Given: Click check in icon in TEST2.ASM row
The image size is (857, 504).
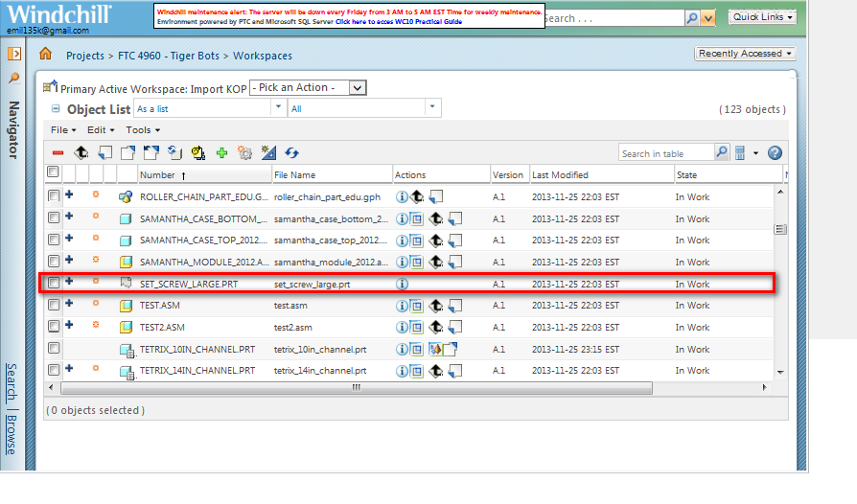Looking at the screenshot, I should tap(455, 328).
